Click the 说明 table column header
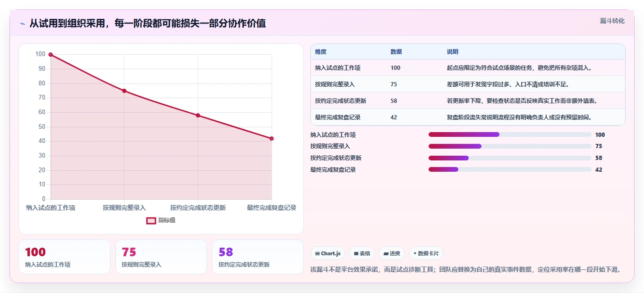Viewport: 644px width, 293px height. pos(453,52)
